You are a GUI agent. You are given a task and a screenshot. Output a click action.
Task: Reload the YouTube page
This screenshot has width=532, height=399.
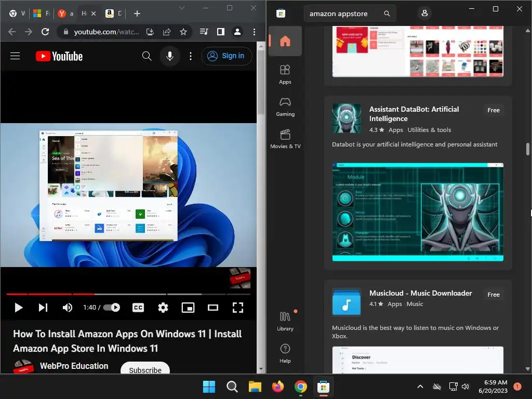[45, 32]
